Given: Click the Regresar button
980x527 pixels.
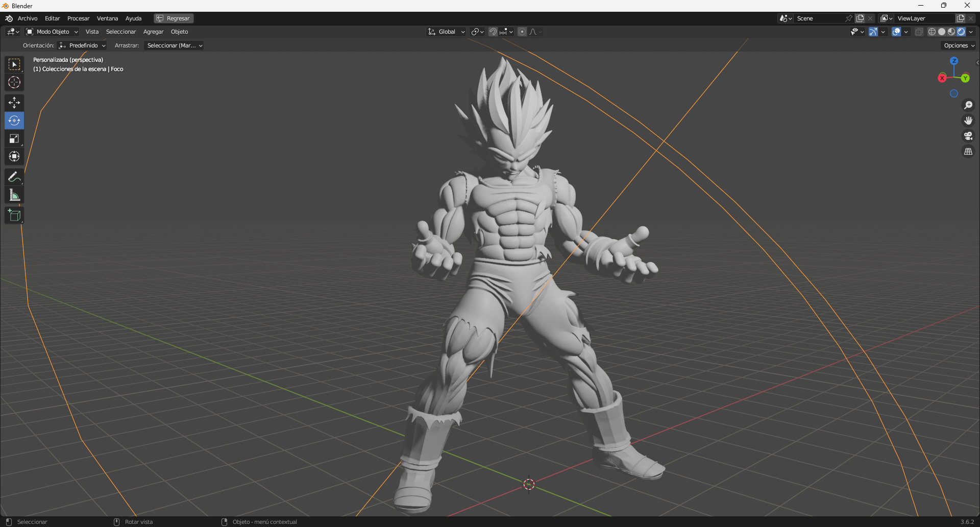Looking at the screenshot, I should click(173, 18).
